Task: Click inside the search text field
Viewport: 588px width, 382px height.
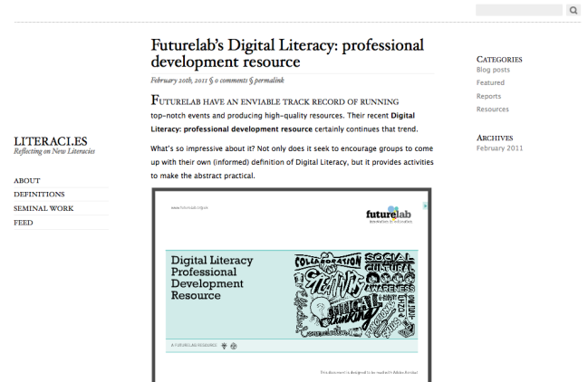Action: (x=519, y=10)
